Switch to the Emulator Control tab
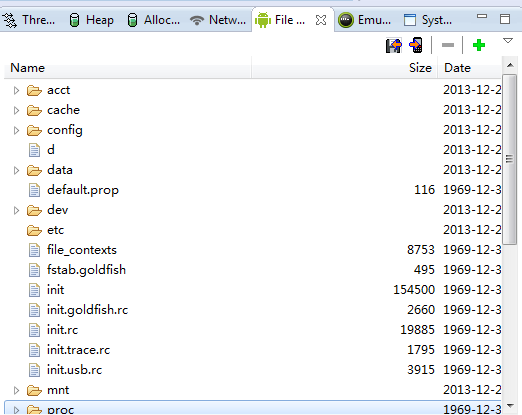 coord(364,20)
